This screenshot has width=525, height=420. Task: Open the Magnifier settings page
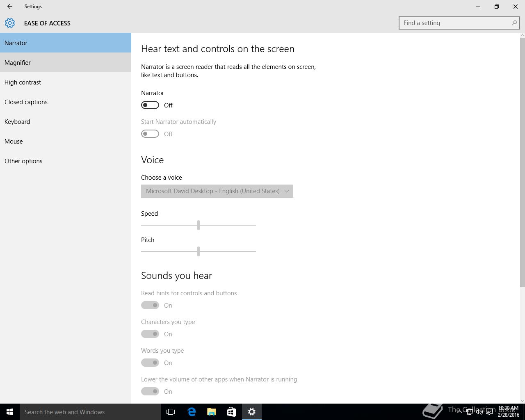66,62
